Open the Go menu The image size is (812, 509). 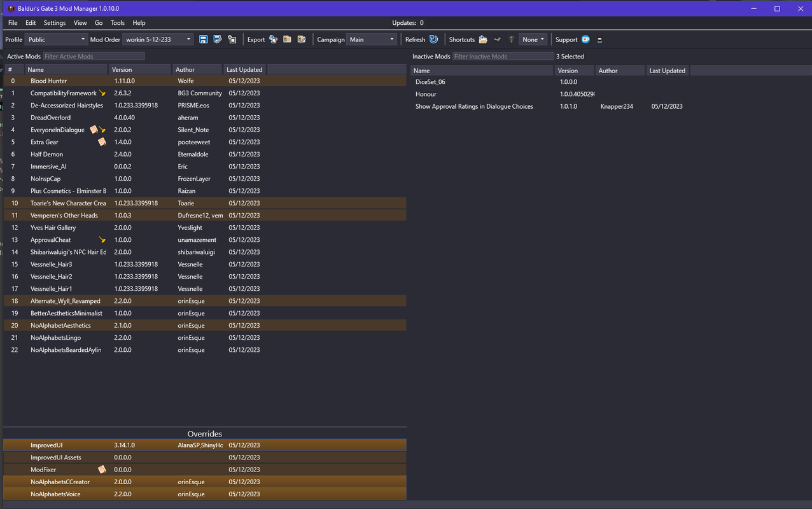tap(99, 23)
